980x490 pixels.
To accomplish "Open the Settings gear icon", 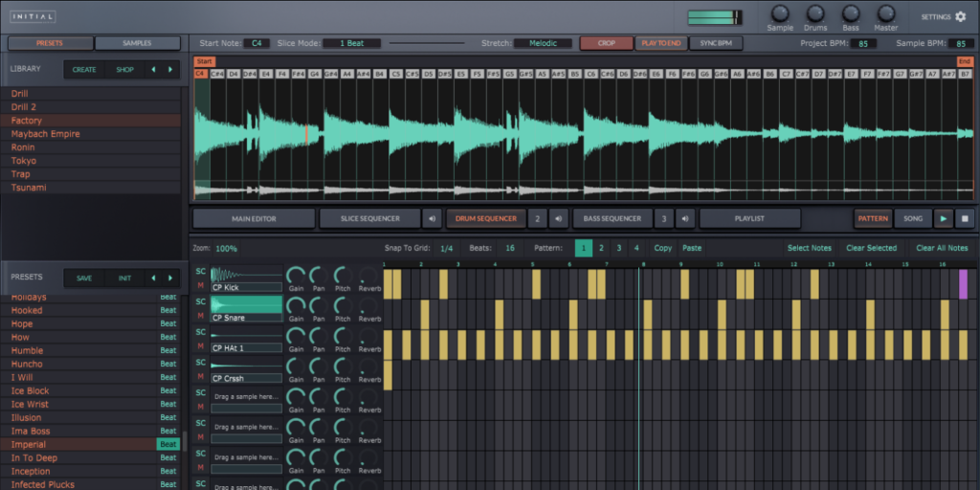I will point(961,17).
